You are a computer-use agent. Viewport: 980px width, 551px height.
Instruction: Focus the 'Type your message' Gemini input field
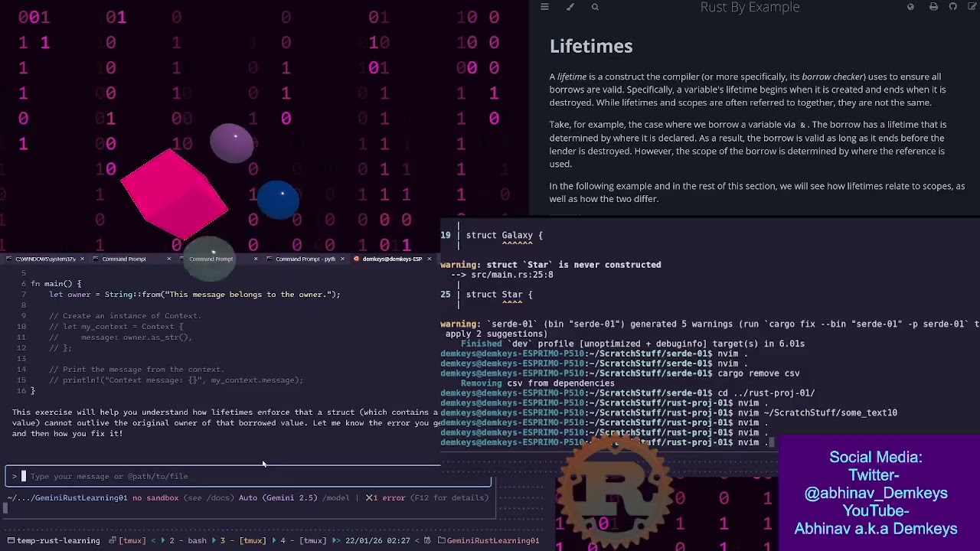coord(248,476)
